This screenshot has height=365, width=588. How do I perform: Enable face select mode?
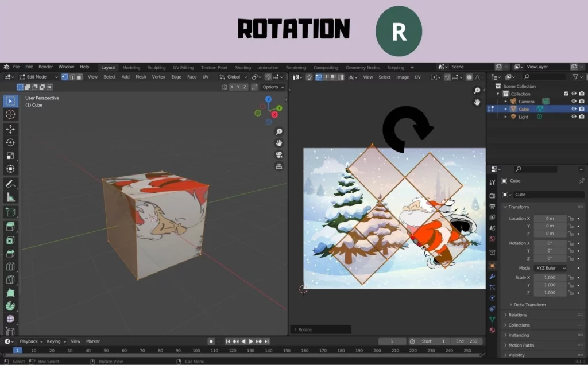(79, 77)
